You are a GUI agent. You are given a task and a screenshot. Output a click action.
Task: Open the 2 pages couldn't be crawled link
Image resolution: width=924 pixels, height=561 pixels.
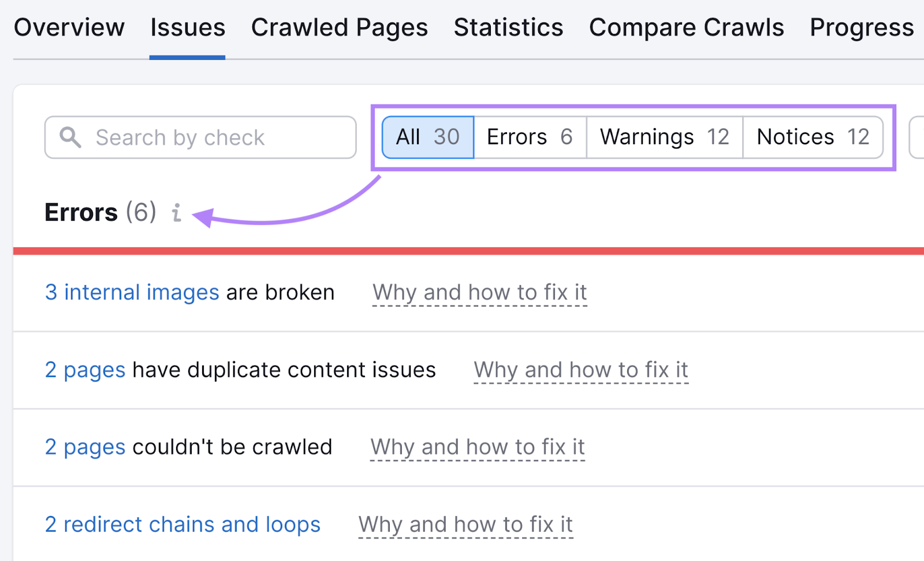pyautogui.click(x=85, y=447)
